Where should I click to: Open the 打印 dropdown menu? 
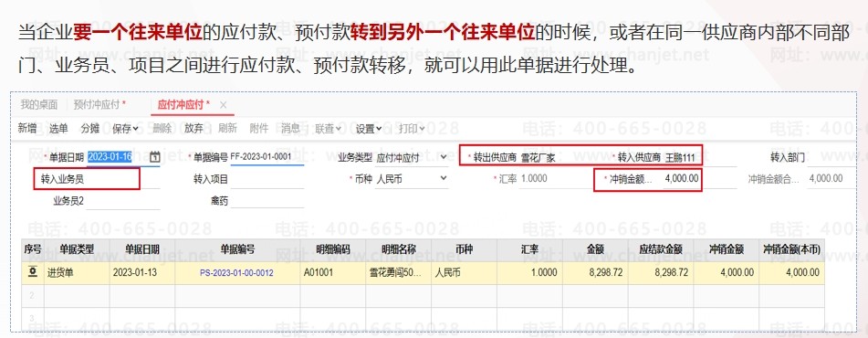412,129
